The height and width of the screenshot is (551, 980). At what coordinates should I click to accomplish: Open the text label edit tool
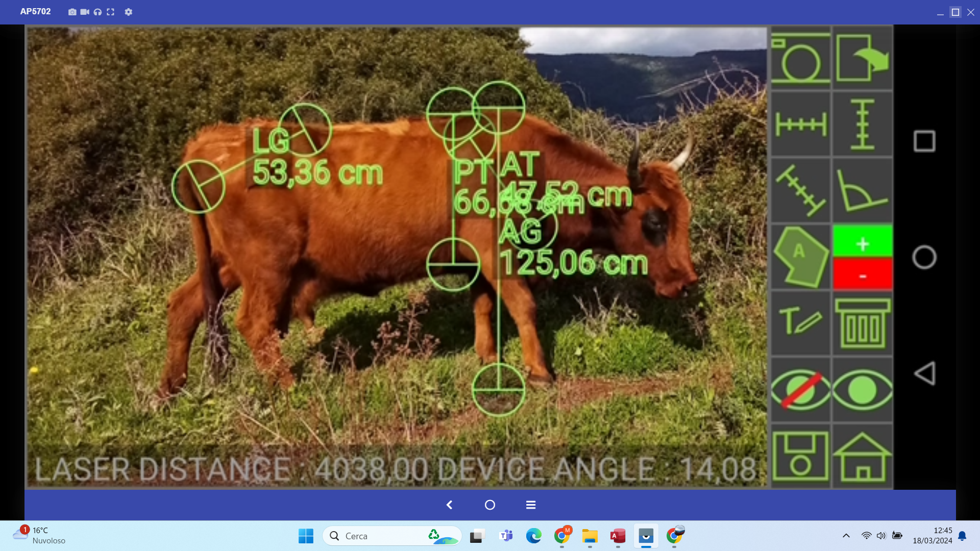[x=800, y=323]
